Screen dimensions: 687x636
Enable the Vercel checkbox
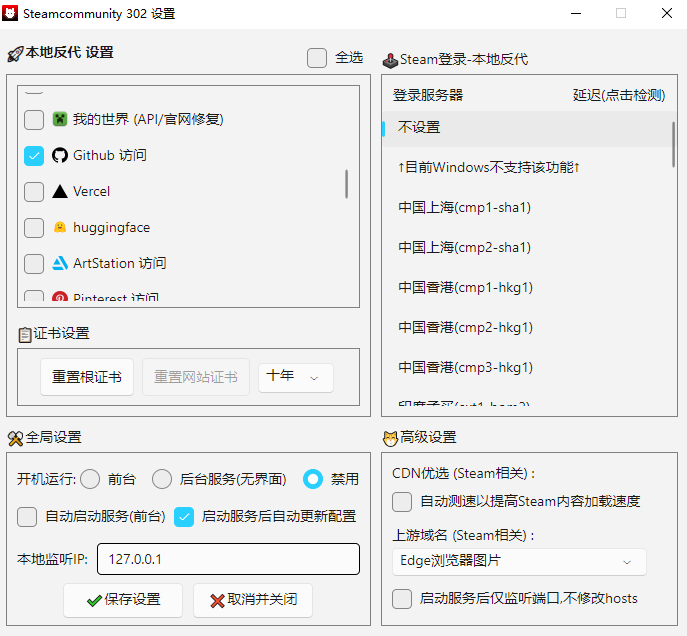point(34,191)
